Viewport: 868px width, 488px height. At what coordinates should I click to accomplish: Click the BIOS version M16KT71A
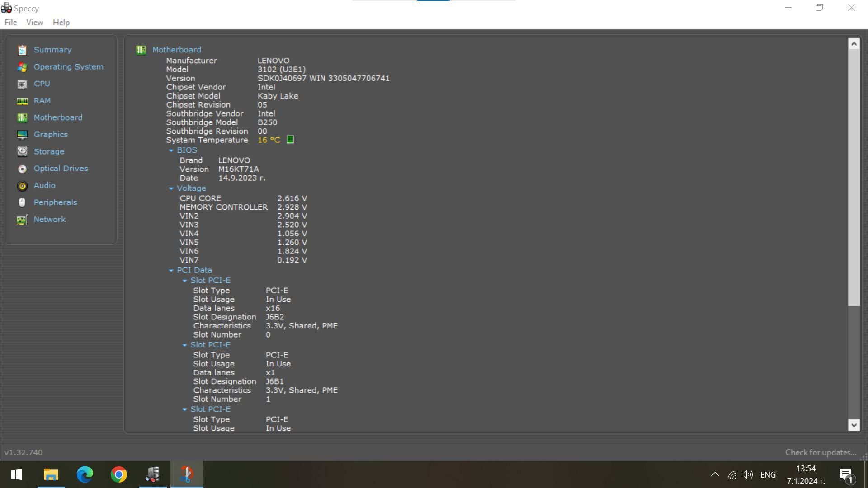click(239, 169)
